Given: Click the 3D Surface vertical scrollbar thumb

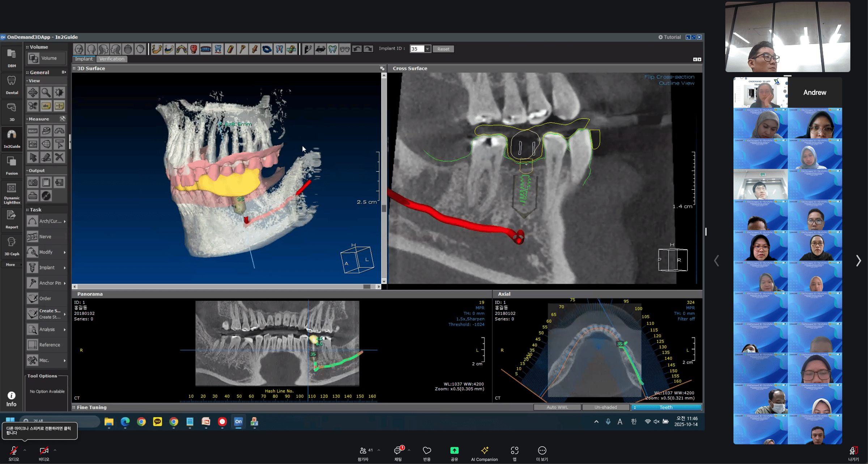Looking at the screenshot, I should click(384, 208).
